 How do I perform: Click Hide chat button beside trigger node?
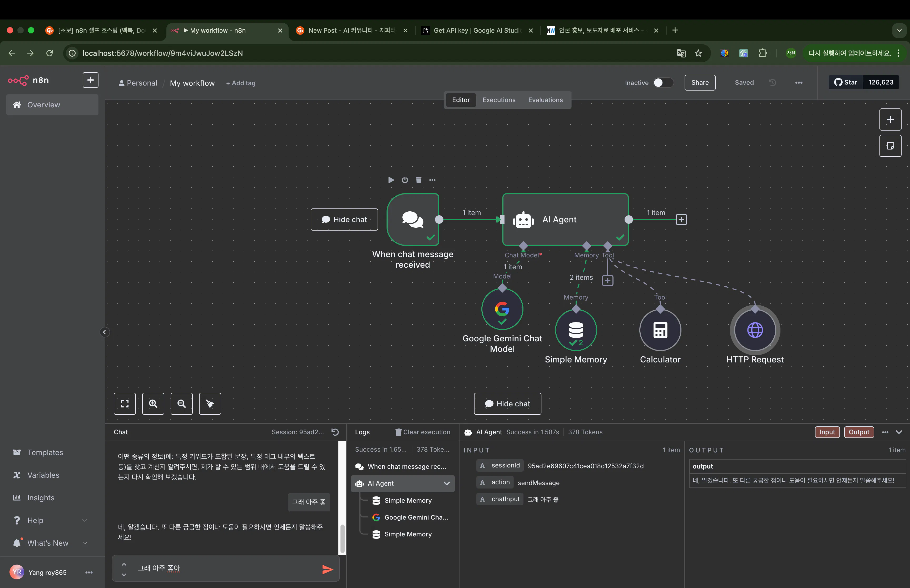(x=344, y=220)
